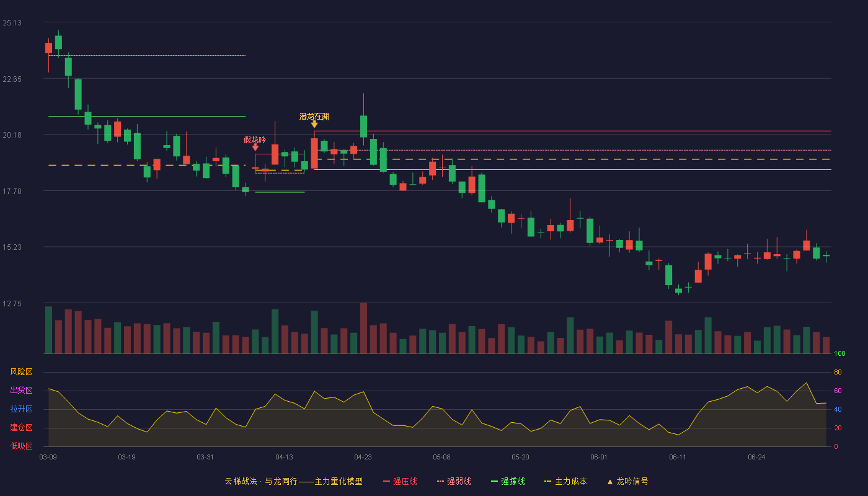This screenshot has width=868, height=496.
Task: Click the 06-24 date axis label
Action: [756, 457]
